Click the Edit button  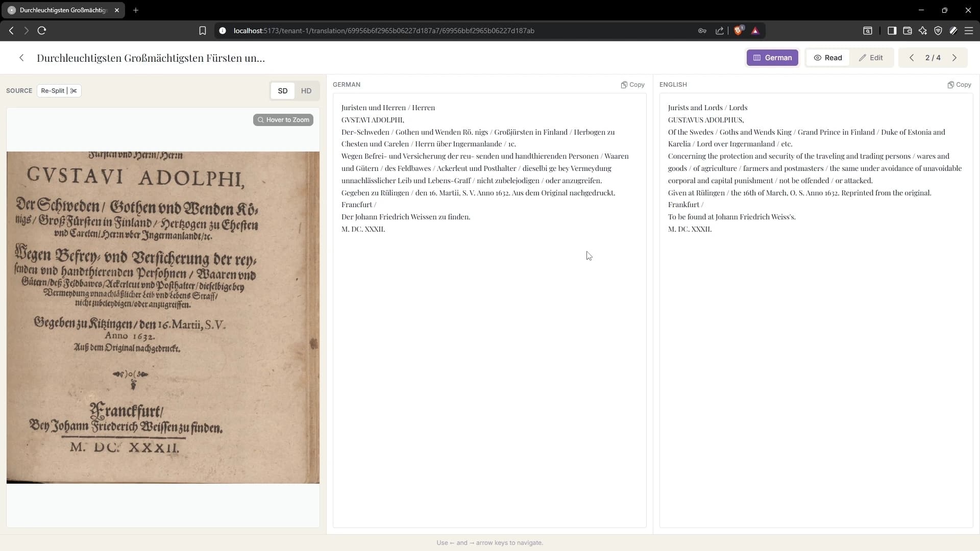[x=871, y=57]
